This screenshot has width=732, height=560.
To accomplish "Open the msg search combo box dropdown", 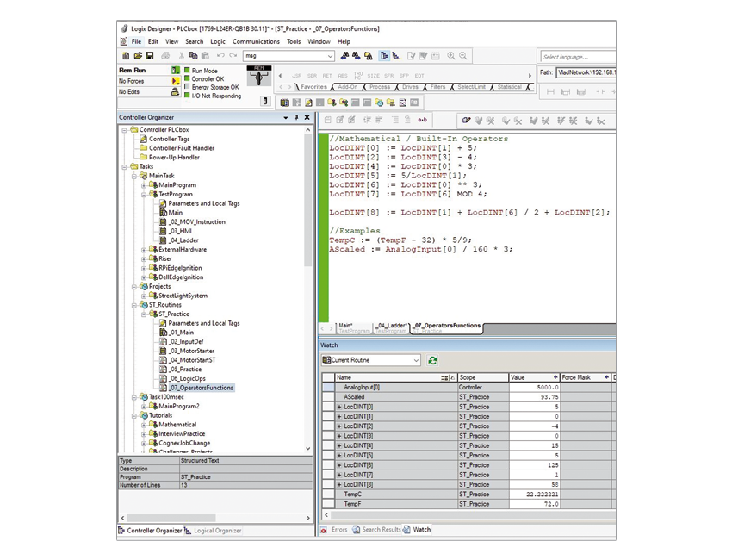I will [x=330, y=56].
